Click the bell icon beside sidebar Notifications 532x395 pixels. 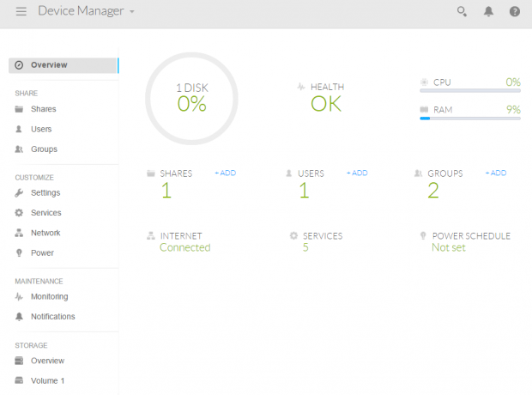click(19, 317)
